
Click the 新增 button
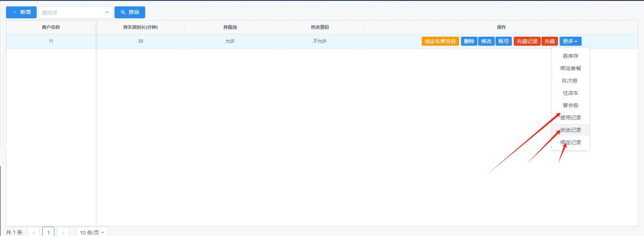click(x=21, y=12)
